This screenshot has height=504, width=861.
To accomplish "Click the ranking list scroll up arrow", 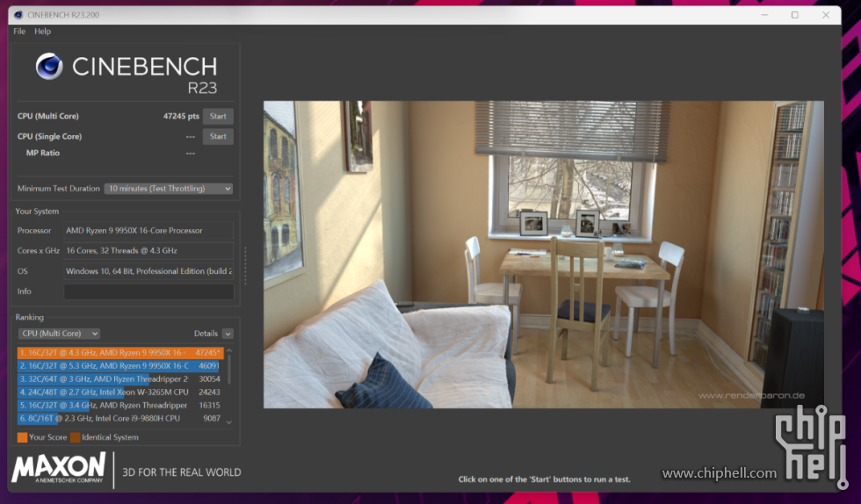I will [229, 350].
